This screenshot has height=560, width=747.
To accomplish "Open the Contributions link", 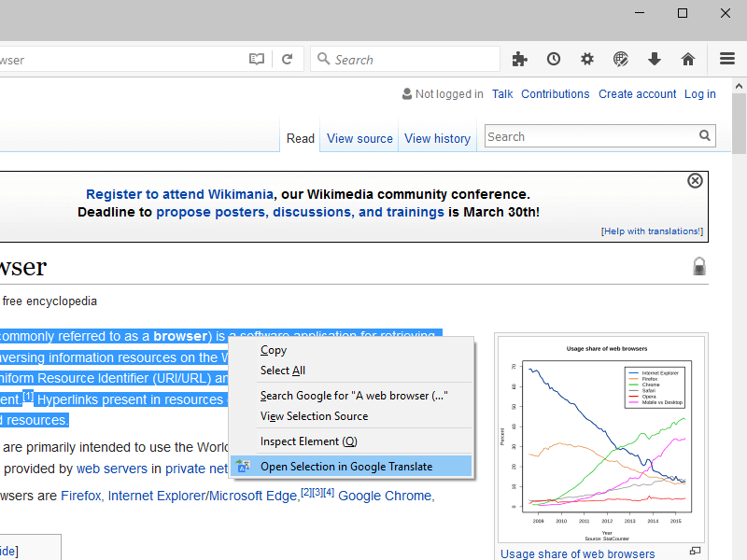I will coord(555,94).
